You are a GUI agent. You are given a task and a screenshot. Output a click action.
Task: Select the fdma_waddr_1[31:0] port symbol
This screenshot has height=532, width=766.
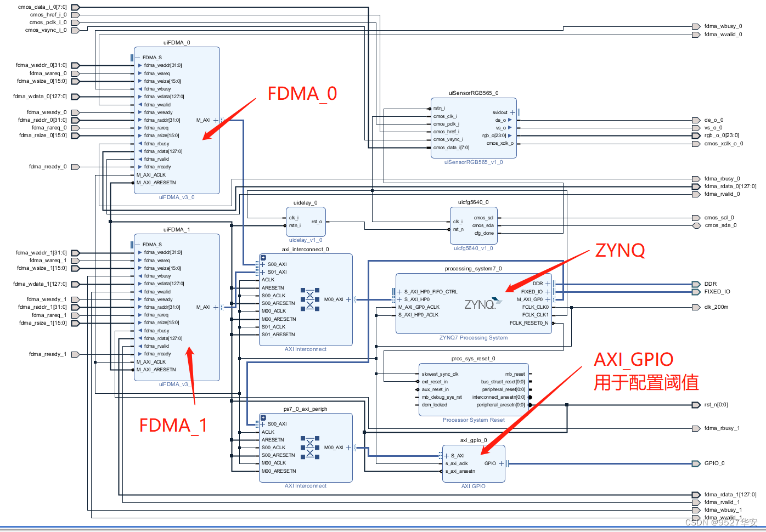(x=76, y=253)
